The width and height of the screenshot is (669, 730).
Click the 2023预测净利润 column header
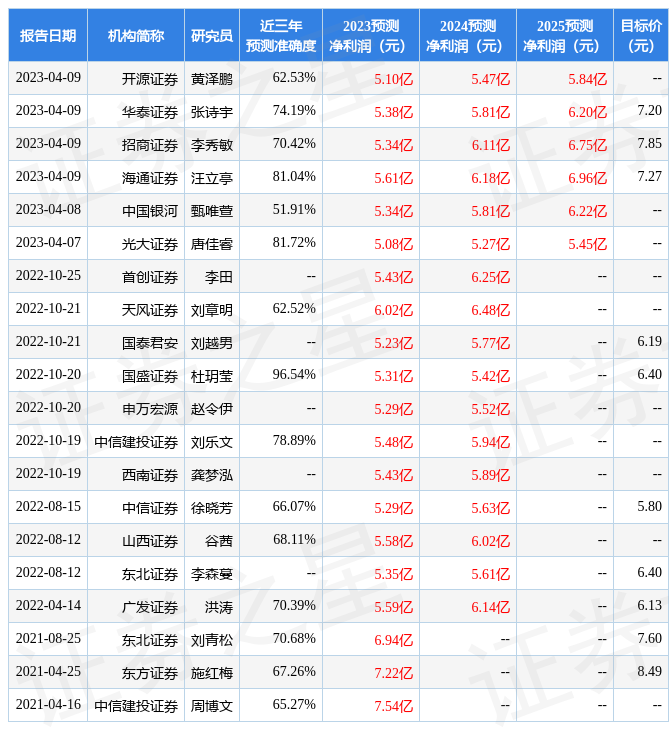[371, 35]
